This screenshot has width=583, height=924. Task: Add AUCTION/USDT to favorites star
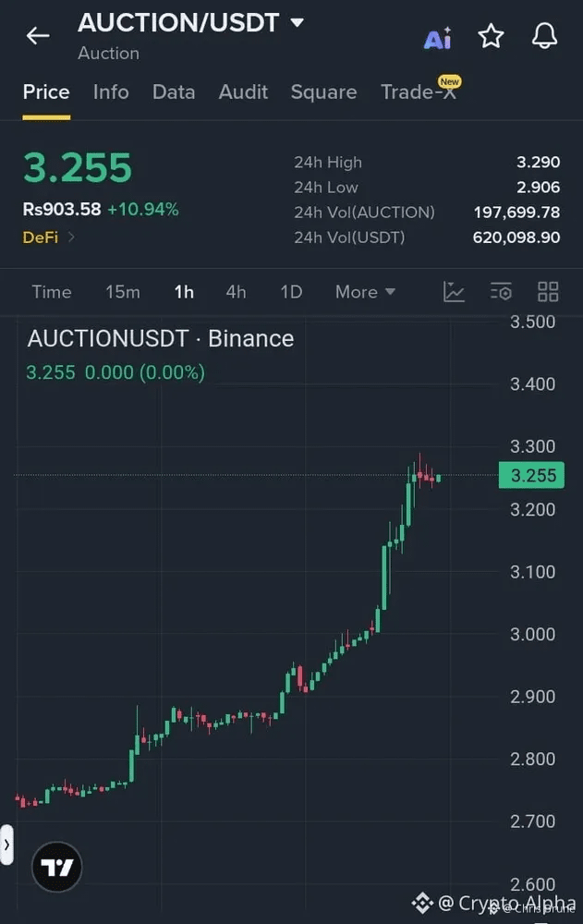[491, 37]
